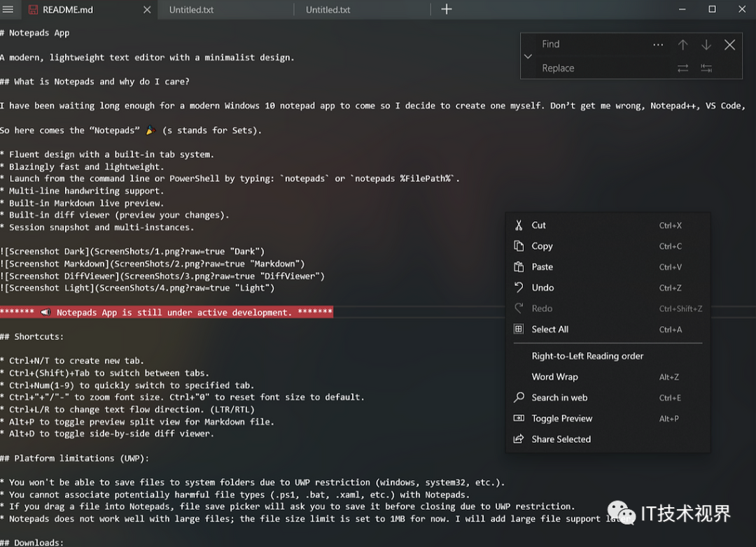Choose Copy from context menu

point(608,246)
